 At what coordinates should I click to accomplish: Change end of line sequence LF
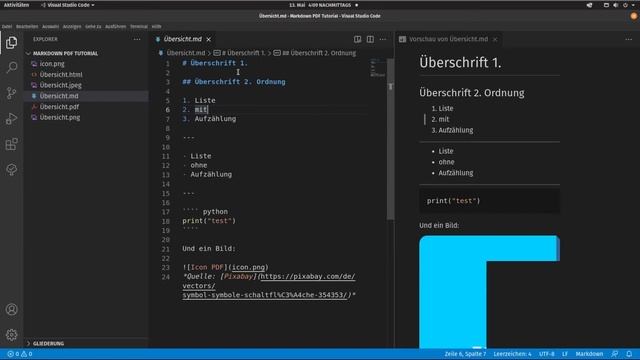[565, 354]
